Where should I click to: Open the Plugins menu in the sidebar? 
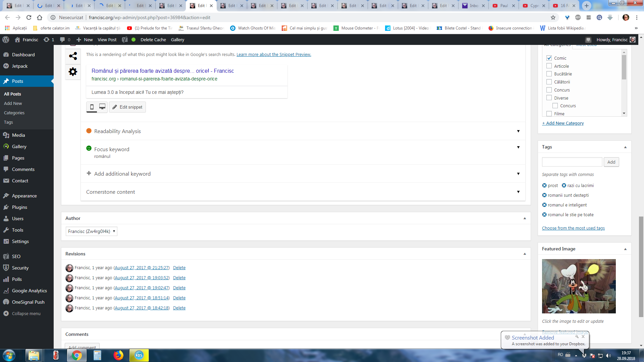coord(19,207)
